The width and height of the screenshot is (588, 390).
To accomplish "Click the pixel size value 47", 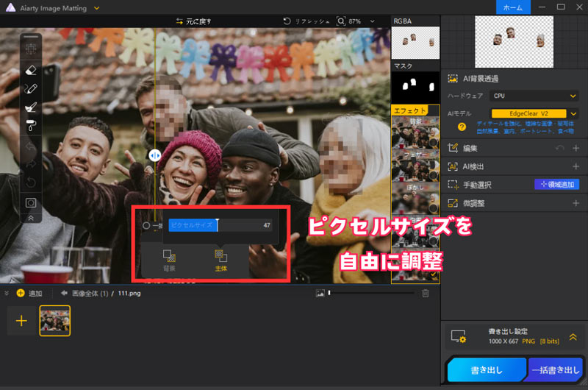I will pos(267,225).
